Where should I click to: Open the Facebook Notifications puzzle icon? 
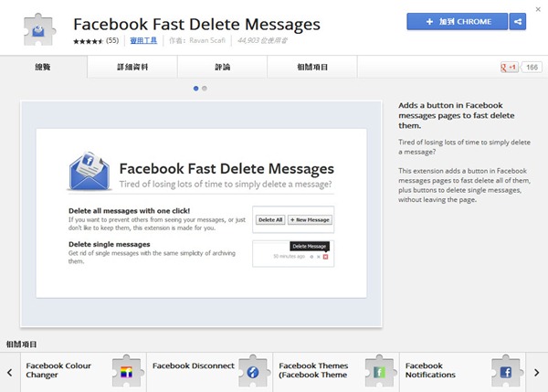(x=506, y=371)
